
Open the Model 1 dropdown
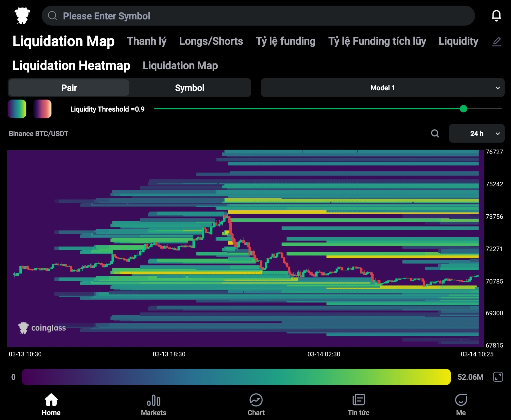(382, 88)
